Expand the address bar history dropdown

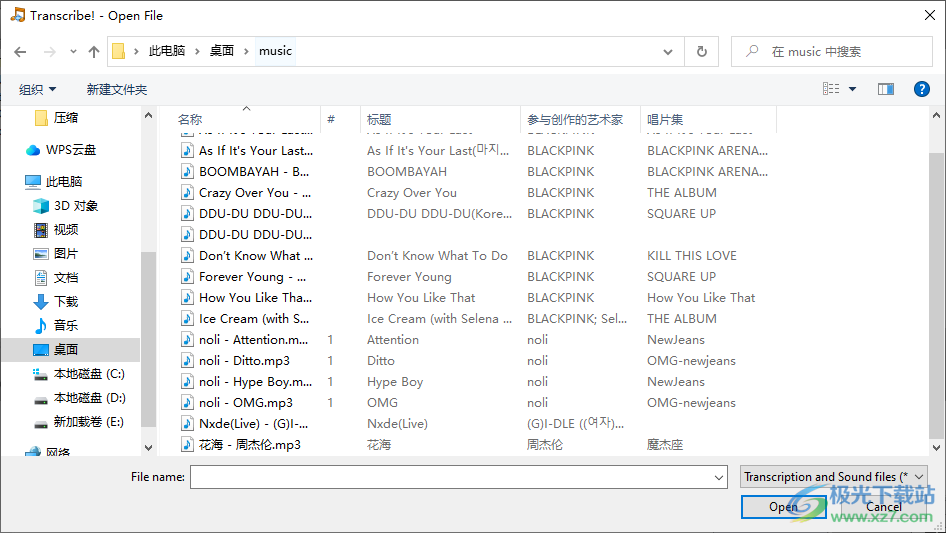668,52
